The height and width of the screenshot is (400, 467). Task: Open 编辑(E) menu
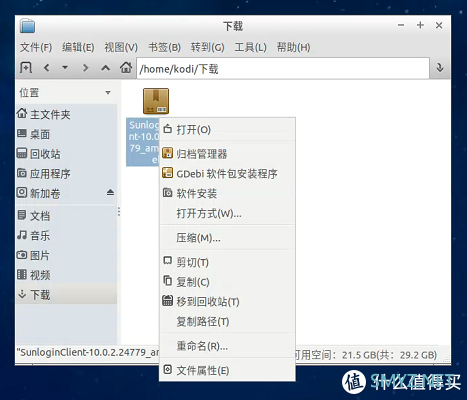[x=78, y=47]
